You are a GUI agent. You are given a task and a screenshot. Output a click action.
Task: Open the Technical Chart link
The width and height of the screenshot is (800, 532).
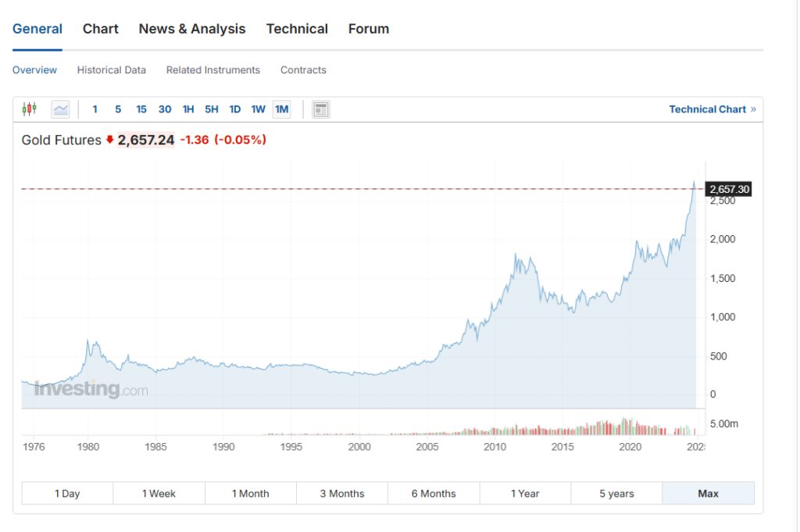712,109
